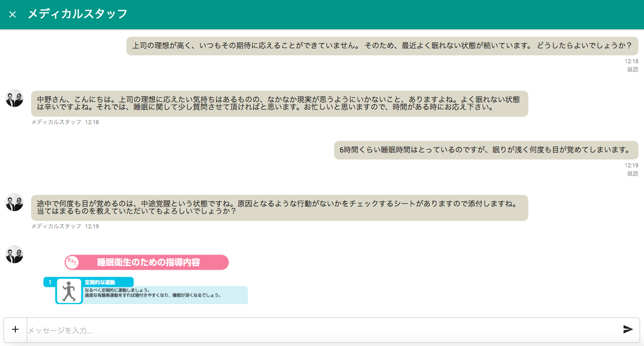Click the walking person icon in the image
Viewport: 644px width, 346px height.
click(69, 292)
